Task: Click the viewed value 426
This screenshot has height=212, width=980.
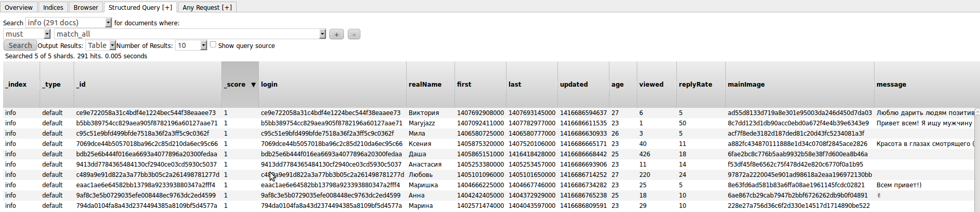Action: 644,154
